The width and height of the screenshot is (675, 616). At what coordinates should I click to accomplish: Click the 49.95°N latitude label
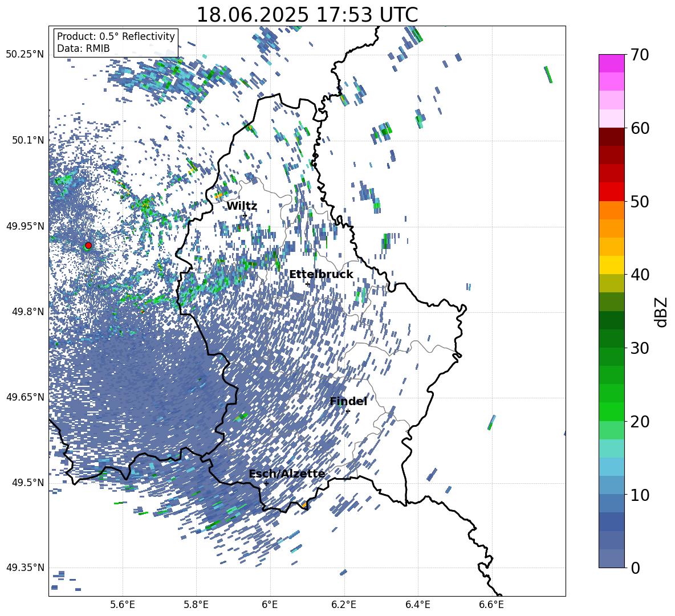pos(25,226)
